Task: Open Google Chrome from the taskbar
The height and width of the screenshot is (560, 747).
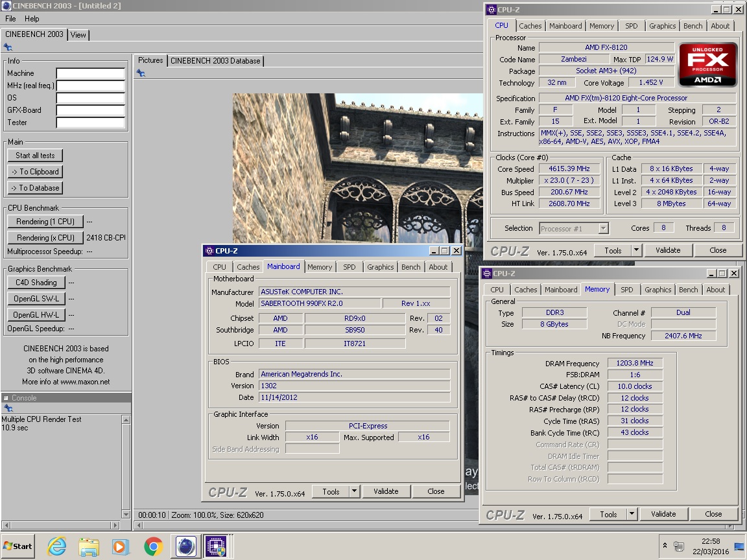Action: pyautogui.click(x=154, y=546)
